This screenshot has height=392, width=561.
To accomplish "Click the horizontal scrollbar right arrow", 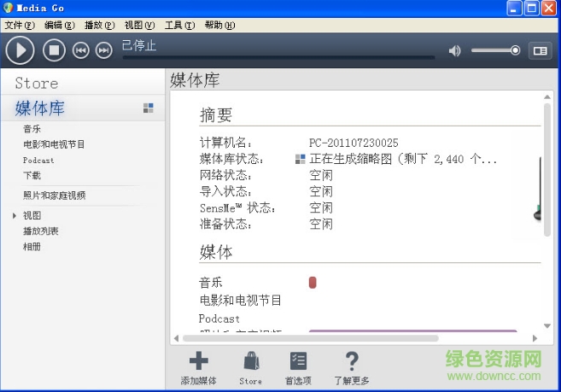I will point(535,338).
